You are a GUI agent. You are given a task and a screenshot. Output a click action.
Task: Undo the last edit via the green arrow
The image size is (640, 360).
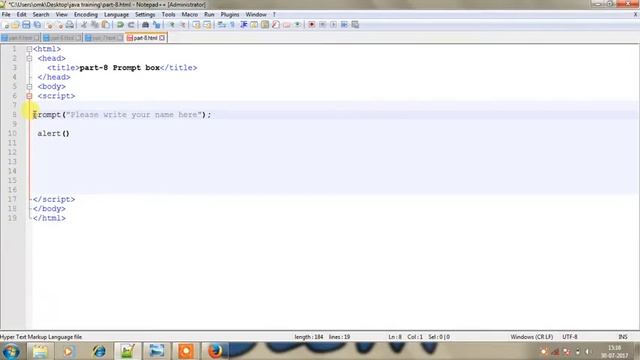coord(120,25)
